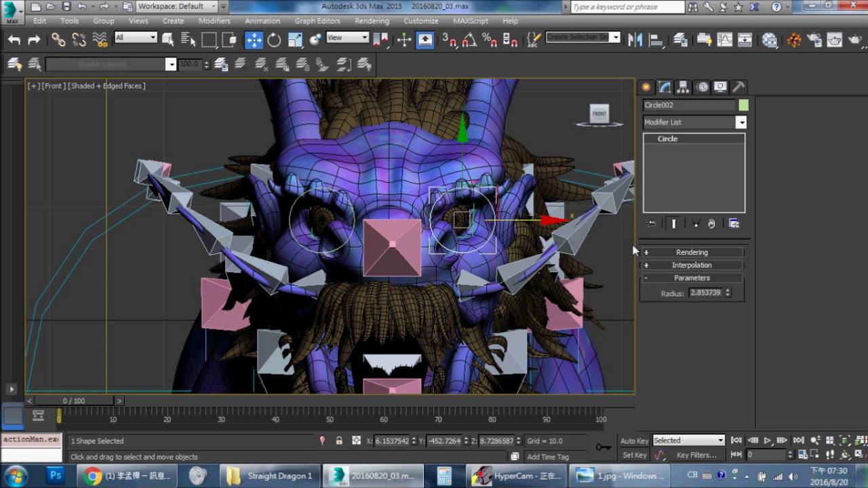The width and height of the screenshot is (868, 488).
Task: Open the key mode Selected dropdown
Action: [689, 440]
